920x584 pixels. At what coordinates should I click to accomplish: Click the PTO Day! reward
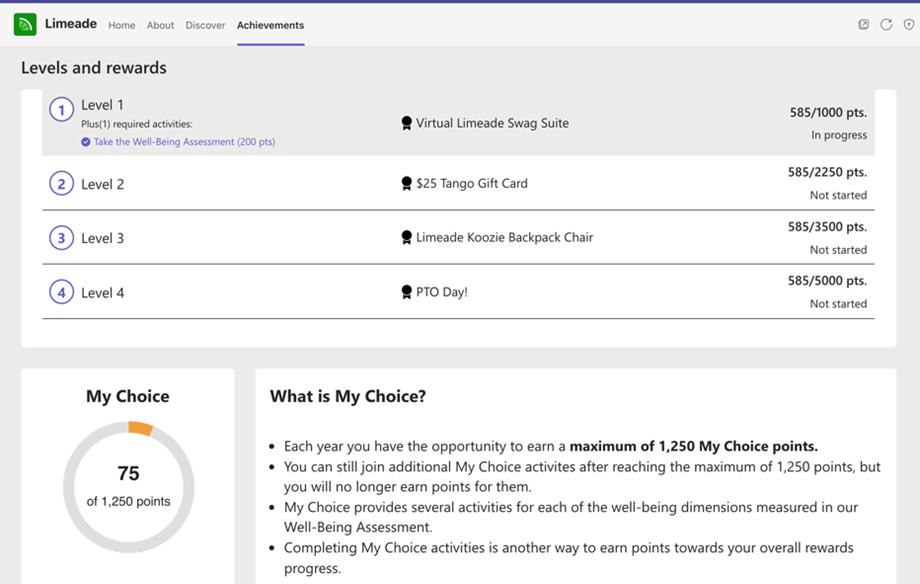(x=442, y=292)
